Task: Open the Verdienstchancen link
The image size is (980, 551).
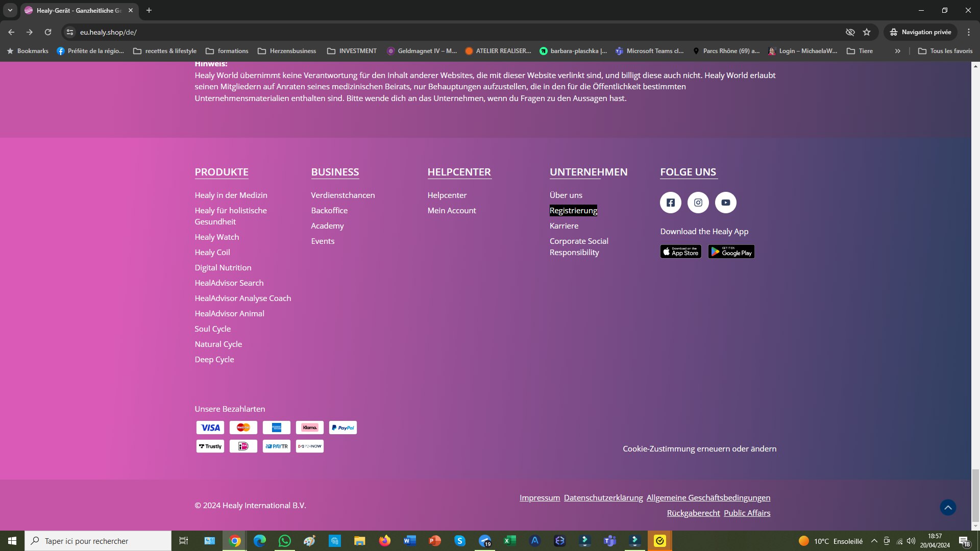Action: point(343,195)
